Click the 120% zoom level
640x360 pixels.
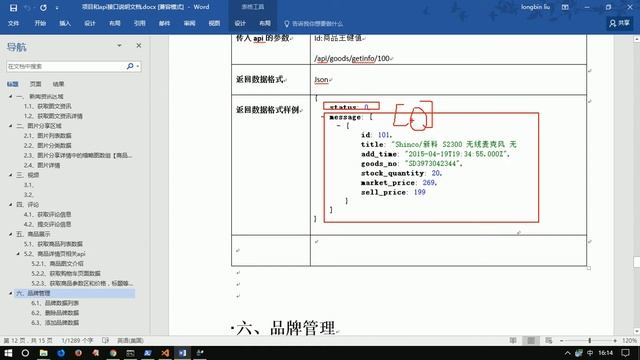629,340
